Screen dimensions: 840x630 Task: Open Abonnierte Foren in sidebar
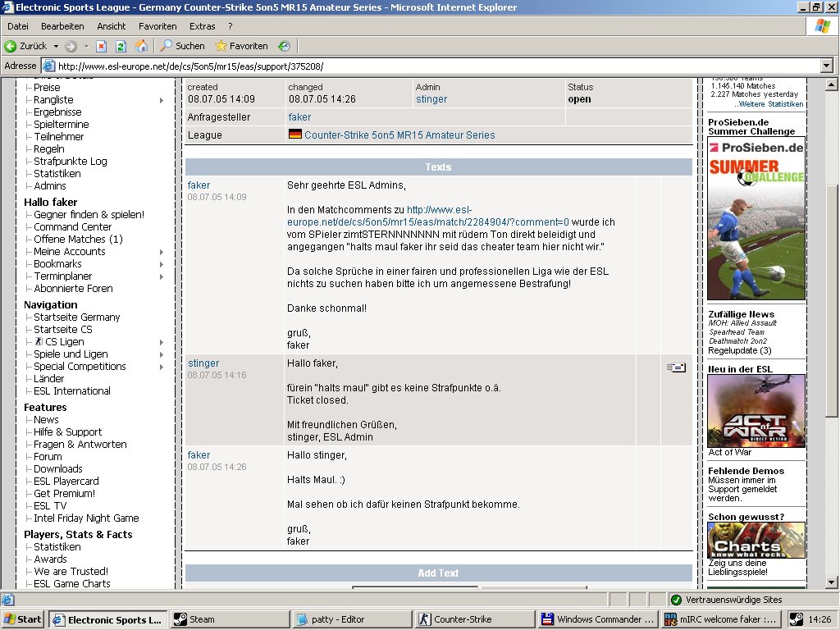point(73,289)
